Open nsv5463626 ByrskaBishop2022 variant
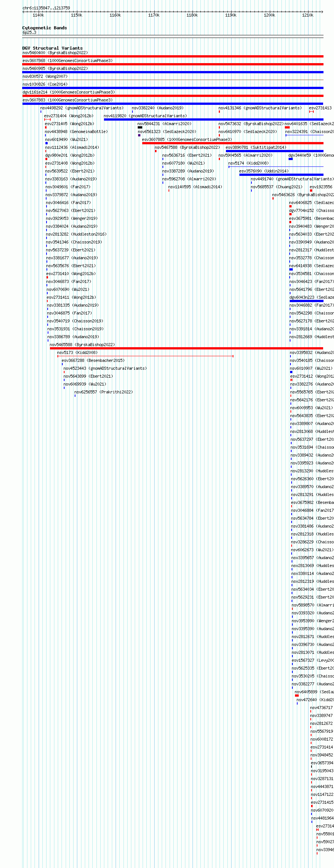Image resolution: width=334 pixels, height=868 pixels. (x=303, y=195)
